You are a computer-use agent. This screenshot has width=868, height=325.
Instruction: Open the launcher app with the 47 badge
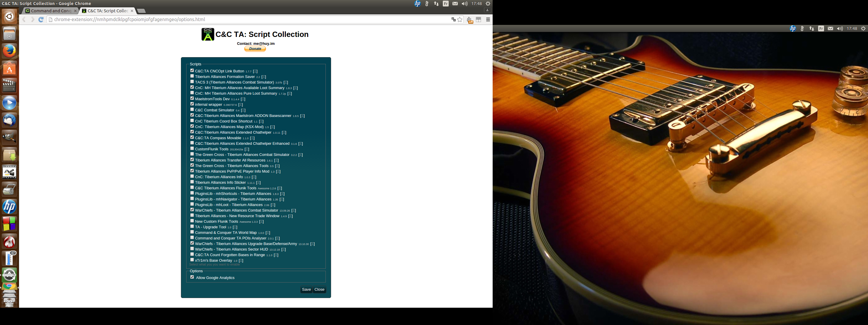(x=9, y=258)
